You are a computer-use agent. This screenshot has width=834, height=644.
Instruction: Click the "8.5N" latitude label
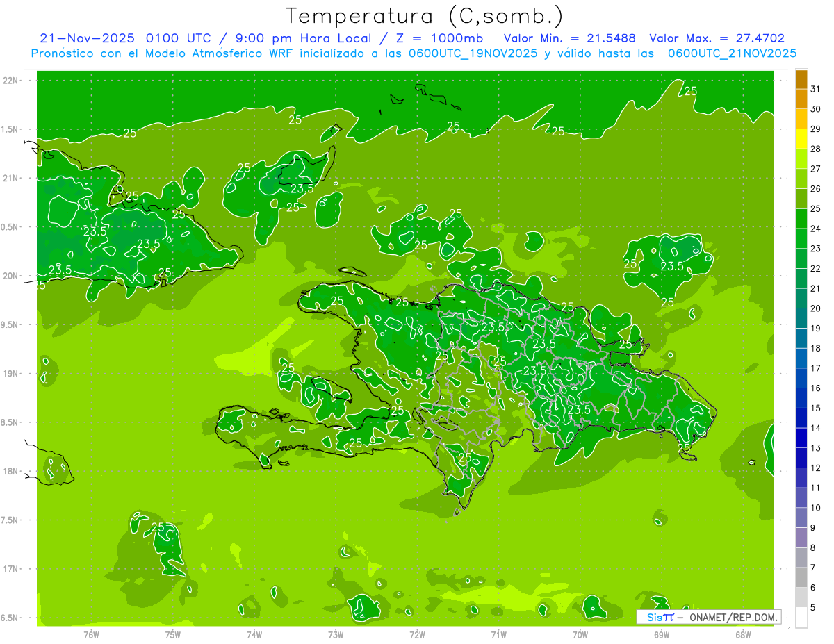[10, 422]
